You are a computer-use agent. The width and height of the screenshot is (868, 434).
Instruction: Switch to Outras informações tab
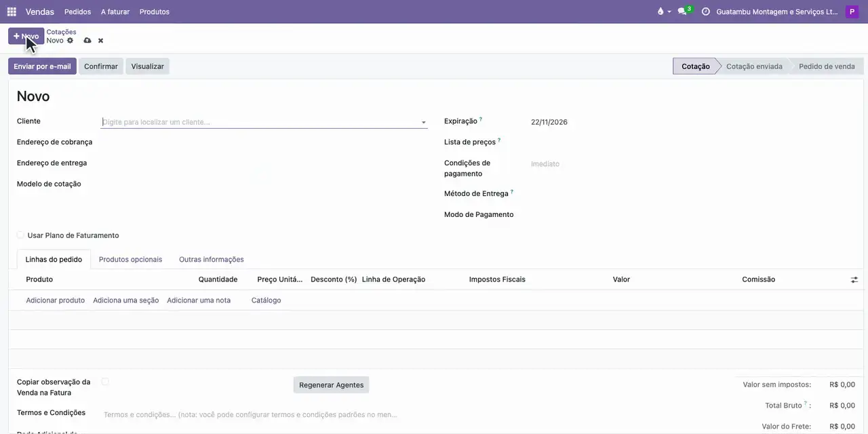click(212, 259)
